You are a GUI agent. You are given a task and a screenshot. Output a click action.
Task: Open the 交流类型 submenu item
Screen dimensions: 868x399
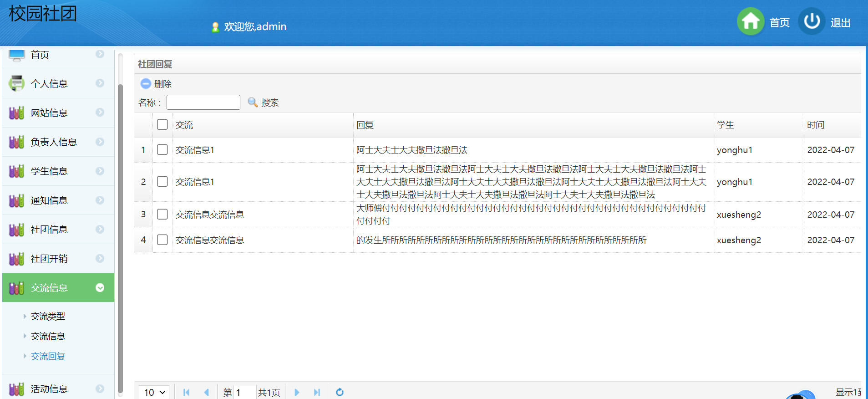(x=48, y=316)
